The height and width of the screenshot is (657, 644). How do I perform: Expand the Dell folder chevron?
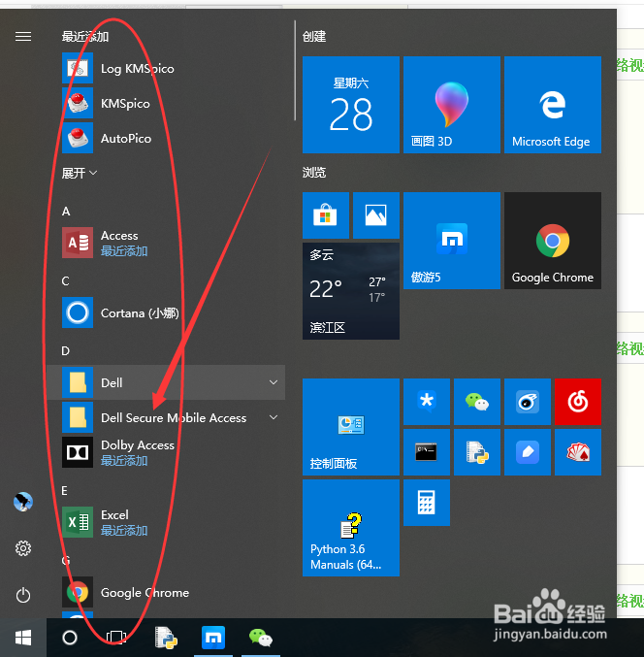coord(274,382)
